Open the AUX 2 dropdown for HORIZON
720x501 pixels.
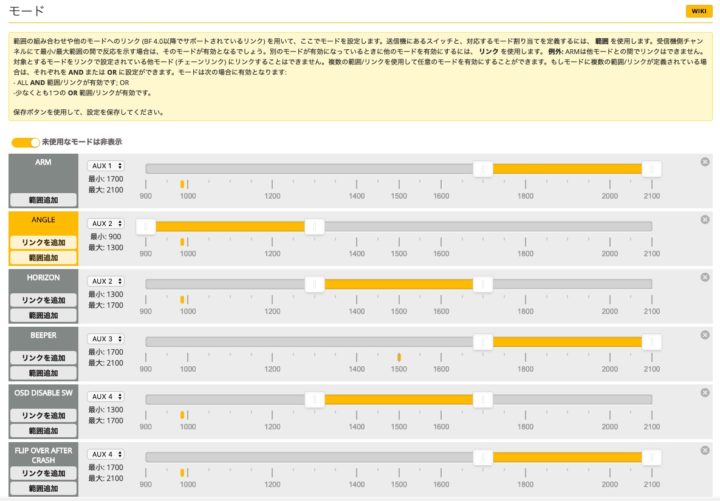tap(106, 281)
